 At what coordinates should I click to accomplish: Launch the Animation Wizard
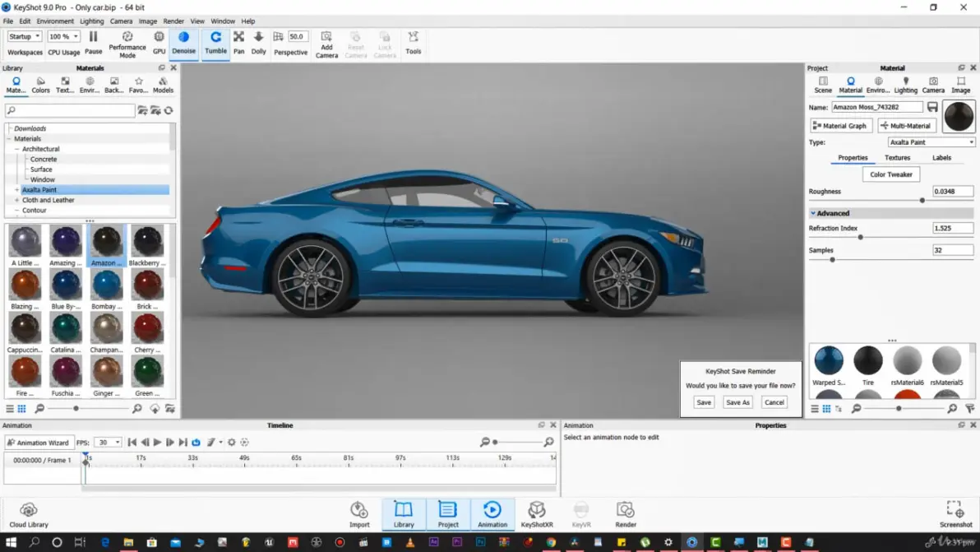point(39,443)
